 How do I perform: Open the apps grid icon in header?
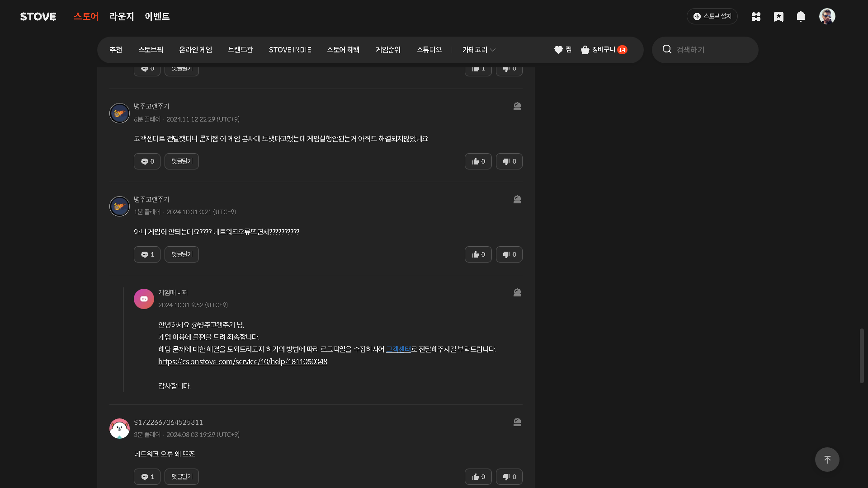tap(756, 17)
